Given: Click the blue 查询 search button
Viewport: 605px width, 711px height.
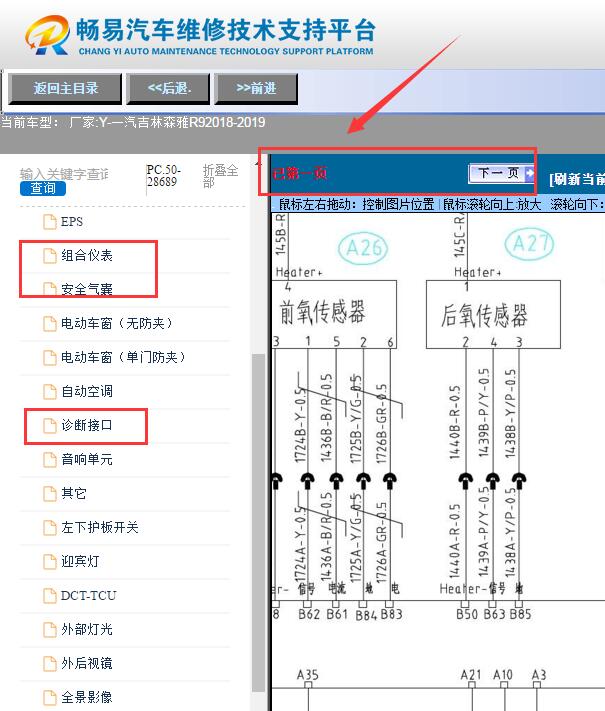Looking at the screenshot, I should click(43, 188).
